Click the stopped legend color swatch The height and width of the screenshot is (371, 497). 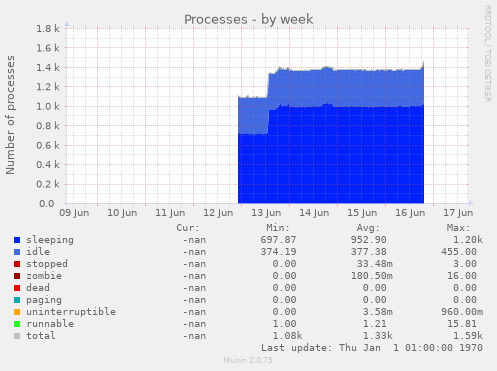pyautogui.click(x=17, y=264)
